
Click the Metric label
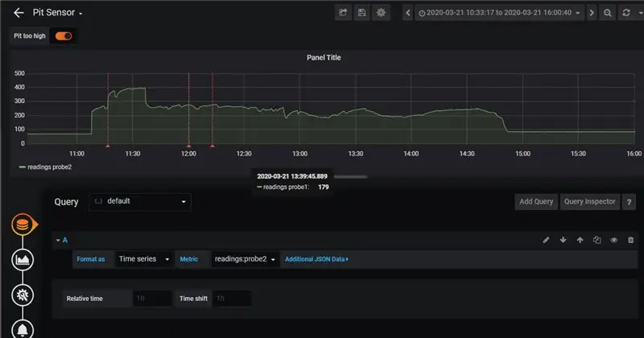(189, 259)
